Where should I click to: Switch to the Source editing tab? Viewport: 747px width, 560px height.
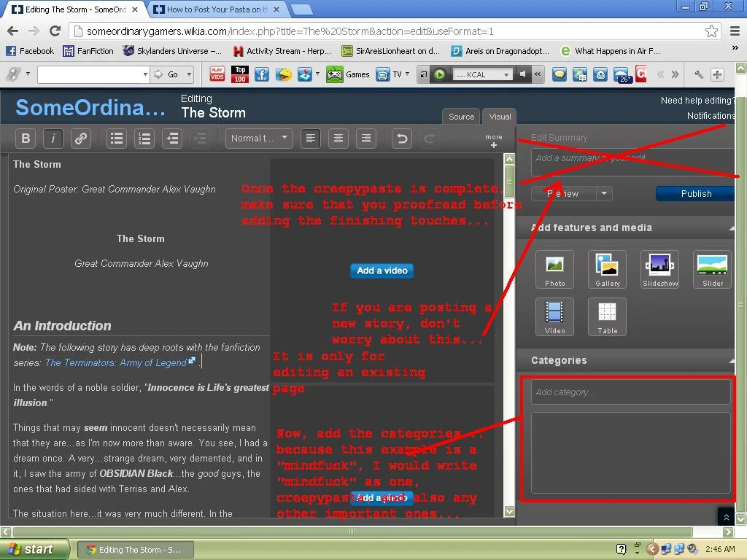pos(461,117)
